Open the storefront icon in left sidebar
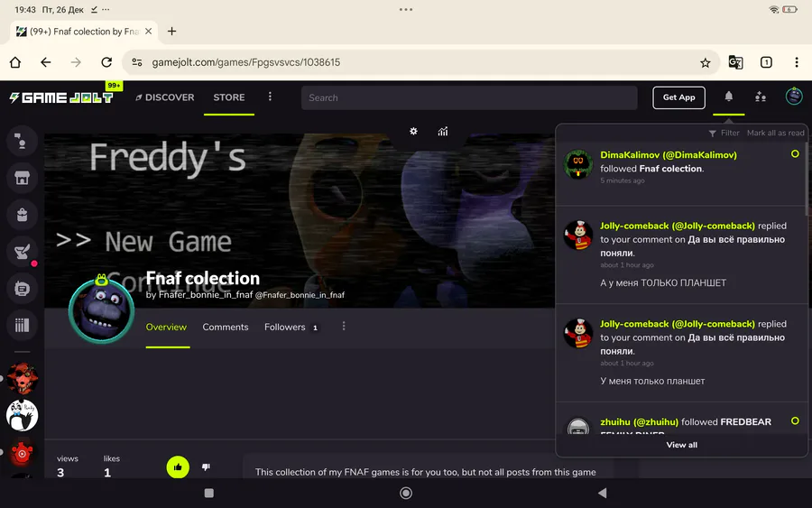Viewport: 812px width, 508px height. coord(22,178)
